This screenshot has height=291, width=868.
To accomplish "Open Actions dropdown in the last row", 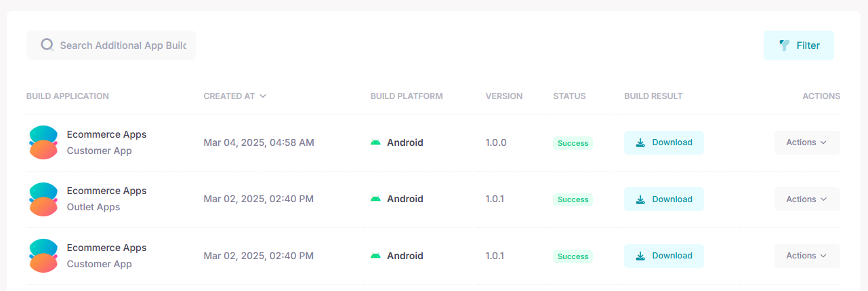I will 807,256.
